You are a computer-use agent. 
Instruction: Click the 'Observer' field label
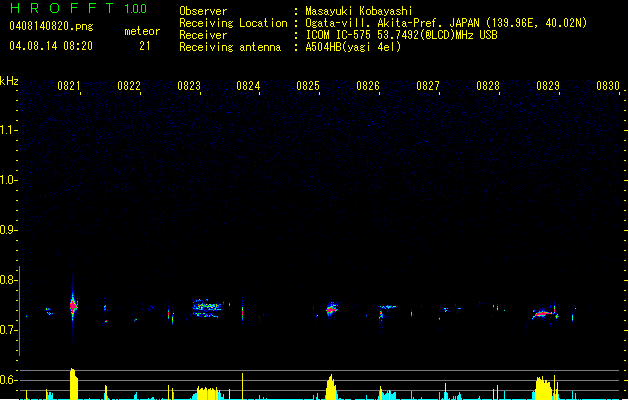[x=203, y=11]
